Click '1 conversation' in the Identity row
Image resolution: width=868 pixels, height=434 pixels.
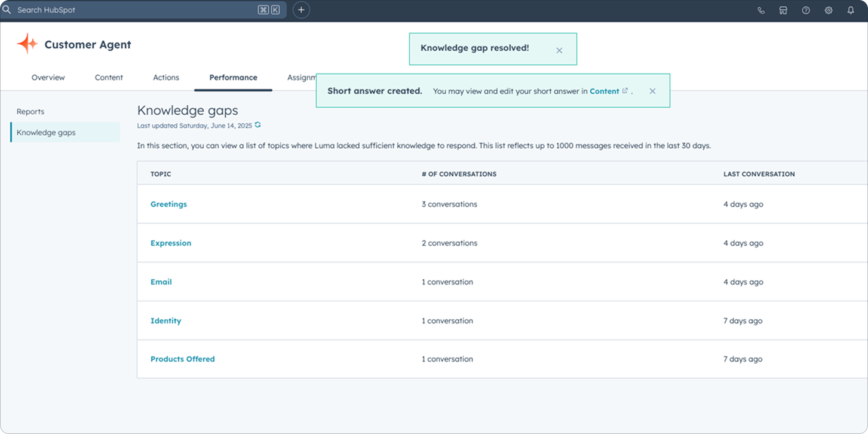pyautogui.click(x=447, y=321)
